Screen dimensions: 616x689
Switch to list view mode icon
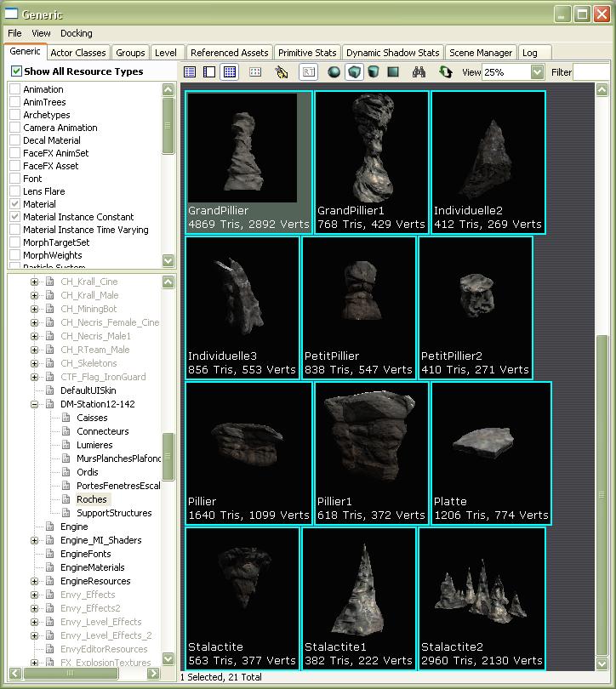[190, 72]
